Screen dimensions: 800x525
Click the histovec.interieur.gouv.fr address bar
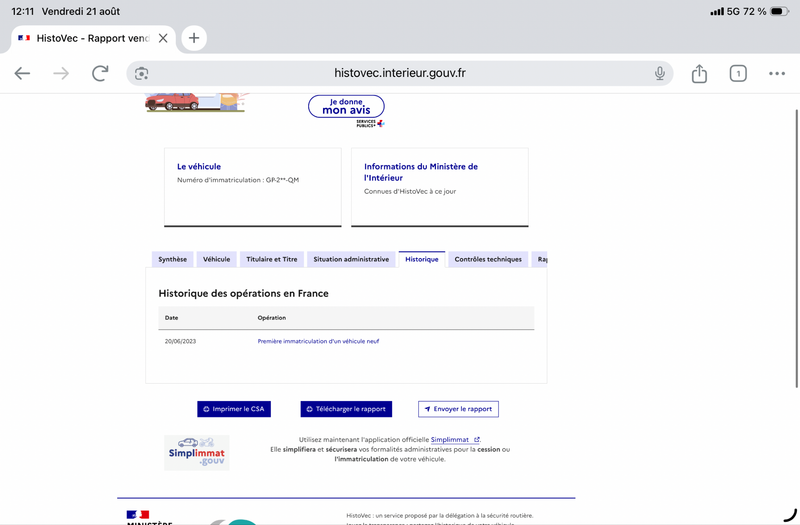tap(399, 73)
